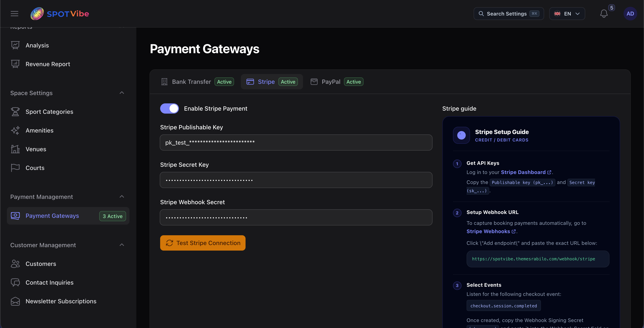Image resolution: width=644 pixels, height=328 pixels.
Task: Click the Active badge on PayPal tab
Action: tap(354, 82)
